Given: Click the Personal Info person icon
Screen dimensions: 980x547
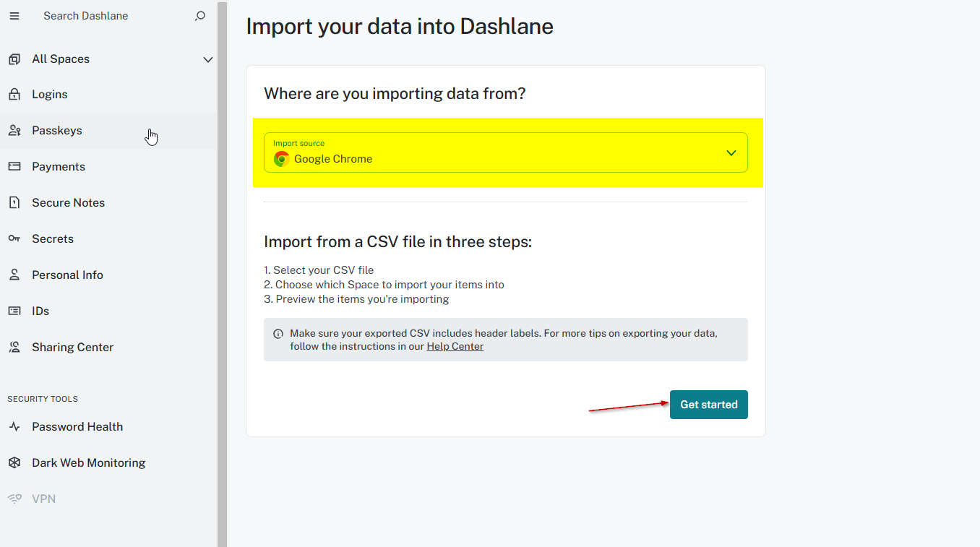Looking at the screenshot, I should coord(14,275).
